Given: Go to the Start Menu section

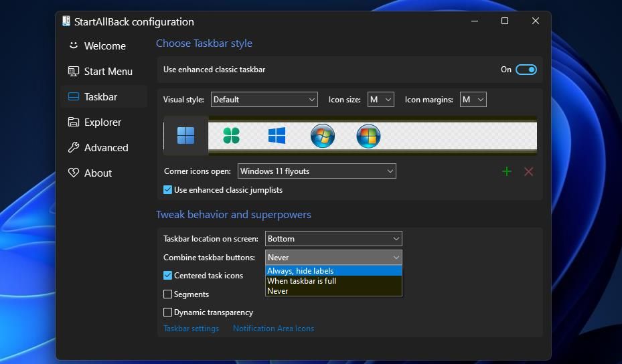Looking at the screenshot, I should (x=108, y=72).
